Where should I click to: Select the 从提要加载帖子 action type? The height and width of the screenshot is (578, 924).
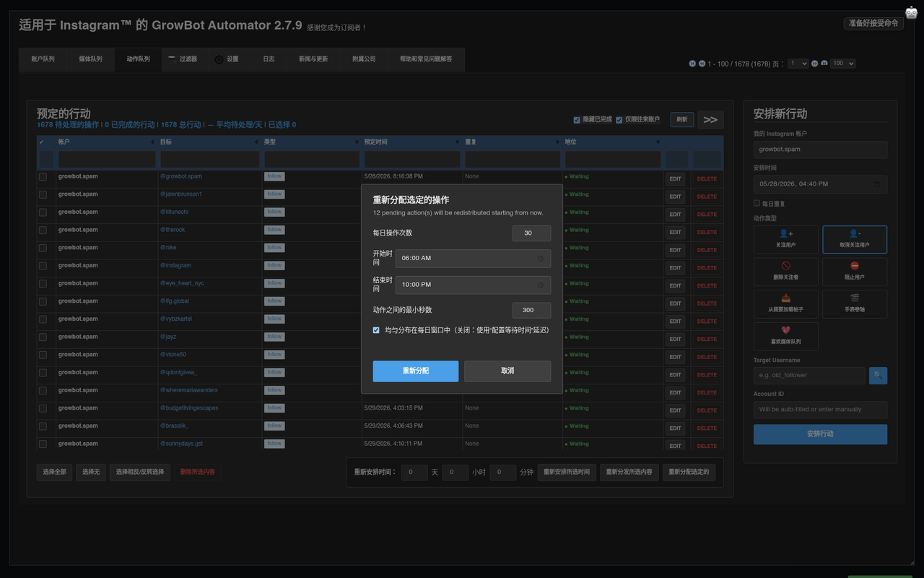click(786, 304)
